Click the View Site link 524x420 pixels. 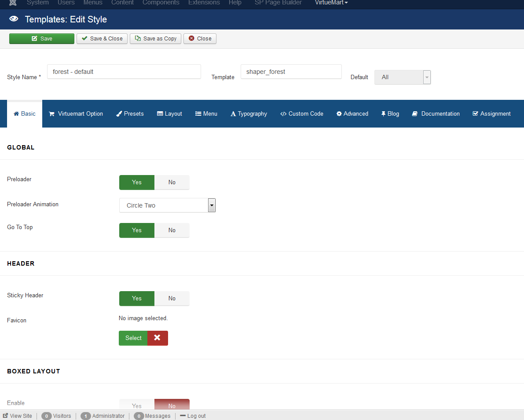point(18,416)
